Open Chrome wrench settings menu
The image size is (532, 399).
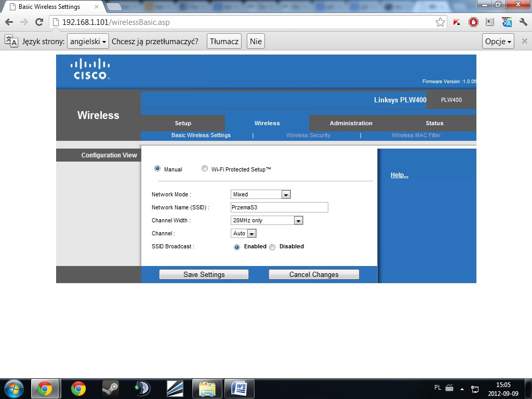tap(523, 22)
